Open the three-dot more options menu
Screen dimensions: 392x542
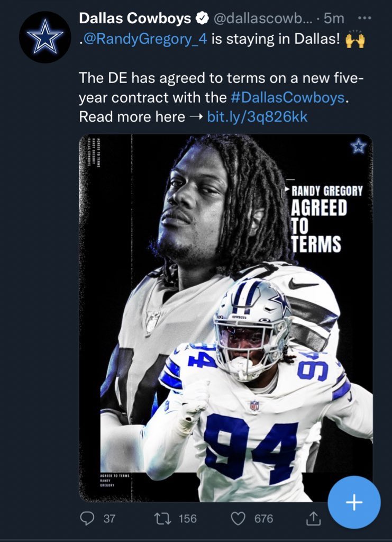point(364,17)
